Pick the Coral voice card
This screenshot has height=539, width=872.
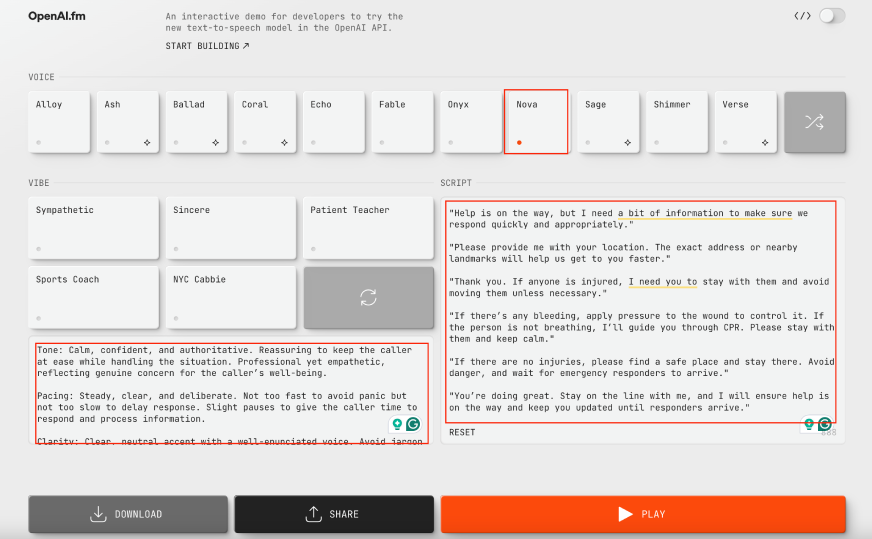[265, 122]
